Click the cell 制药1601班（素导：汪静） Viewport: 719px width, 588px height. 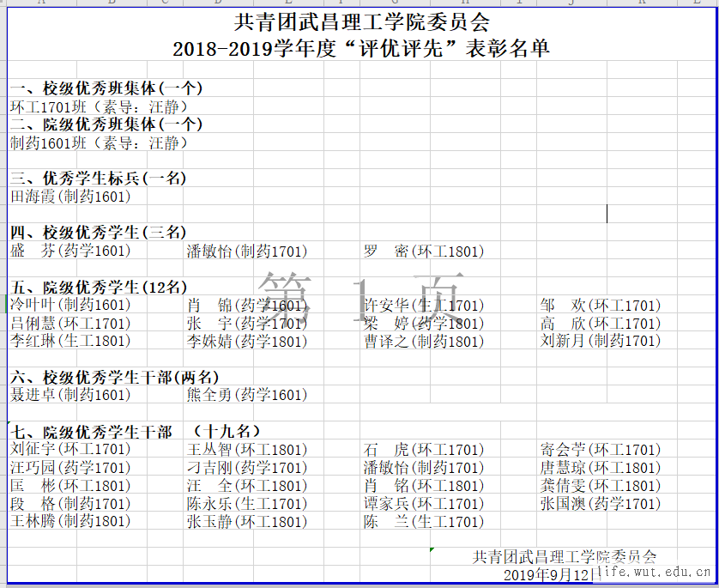click(x=99, y=142)
